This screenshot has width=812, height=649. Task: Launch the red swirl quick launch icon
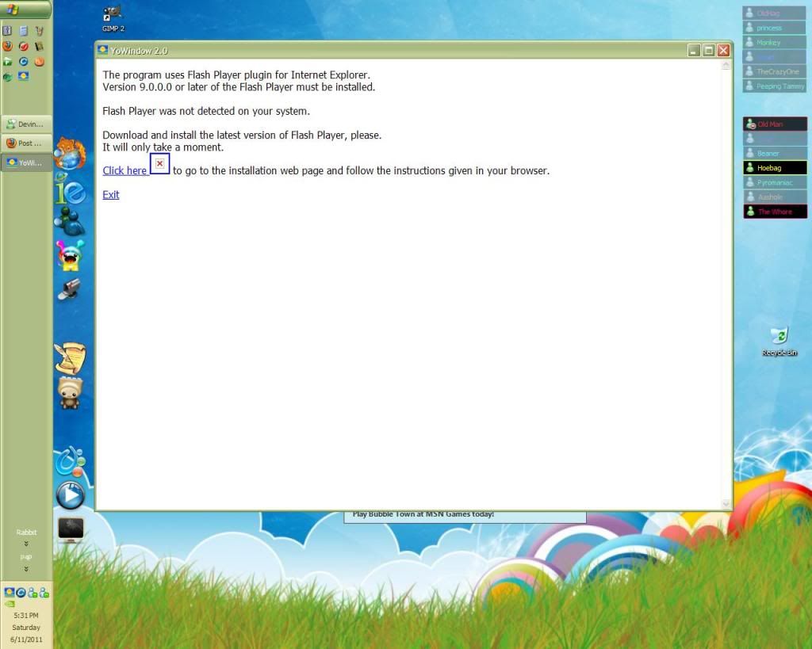click(23, 46)
